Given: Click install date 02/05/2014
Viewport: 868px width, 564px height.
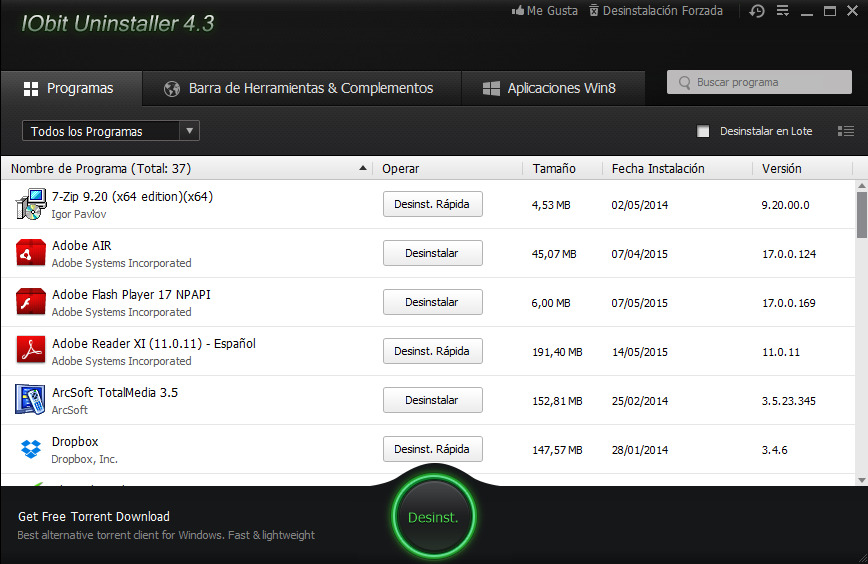Looking at the screenshot, I should [639, 205].
